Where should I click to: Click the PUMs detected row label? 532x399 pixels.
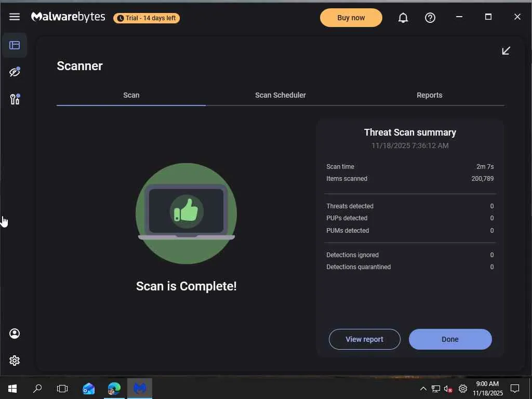348,230
